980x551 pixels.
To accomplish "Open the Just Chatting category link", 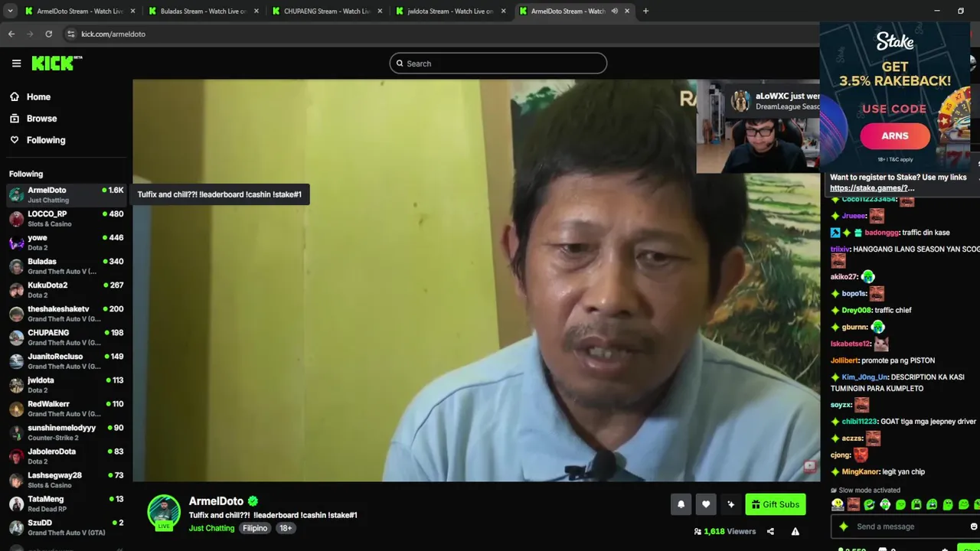I will click(x=211, y=528).
